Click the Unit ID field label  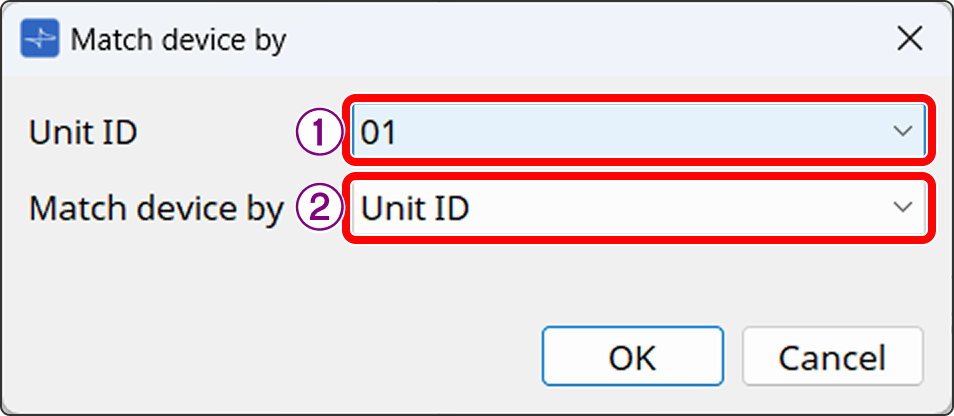tap(83, 133)
